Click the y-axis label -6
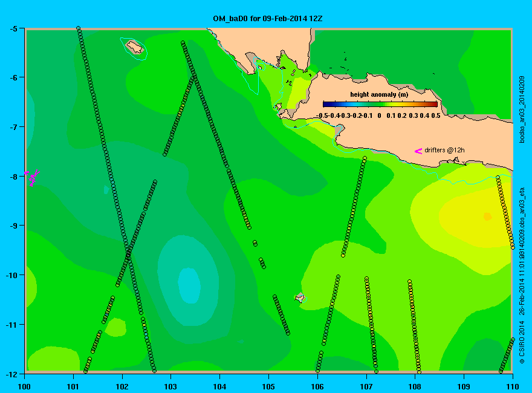532x393 pixels. 13,78
